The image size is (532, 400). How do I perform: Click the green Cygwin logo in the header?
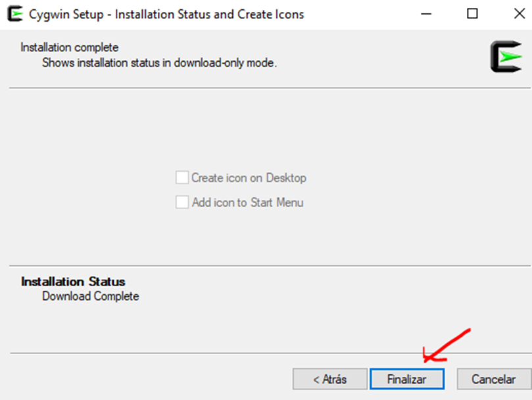(x=506, y=56)
